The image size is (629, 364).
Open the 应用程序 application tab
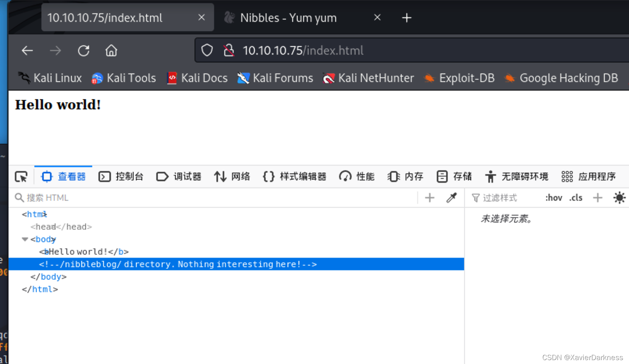click(x=588, y=177)
